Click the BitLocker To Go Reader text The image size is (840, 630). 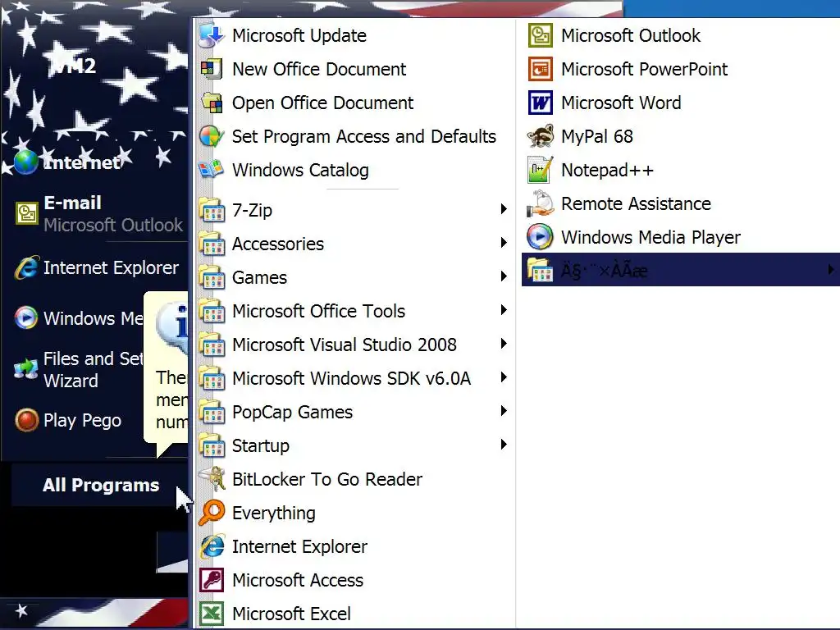pos(327,479)
